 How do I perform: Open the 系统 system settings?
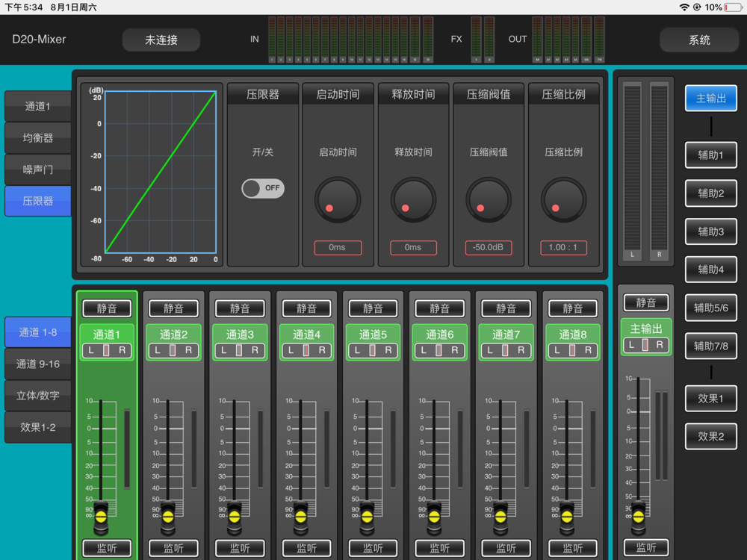tap(699, 40)
